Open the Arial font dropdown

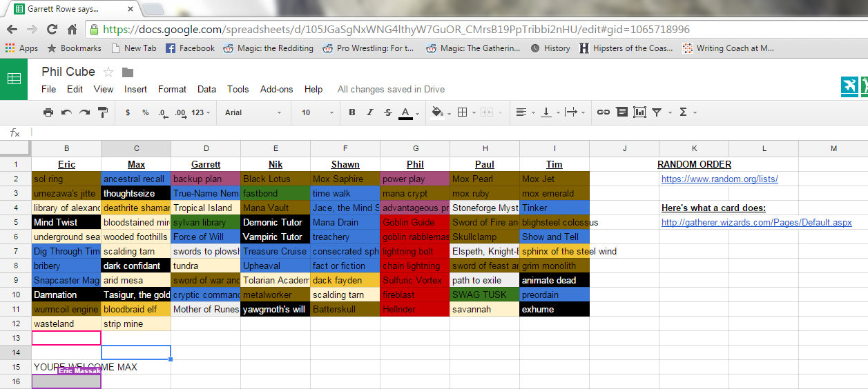pos(253,112)
